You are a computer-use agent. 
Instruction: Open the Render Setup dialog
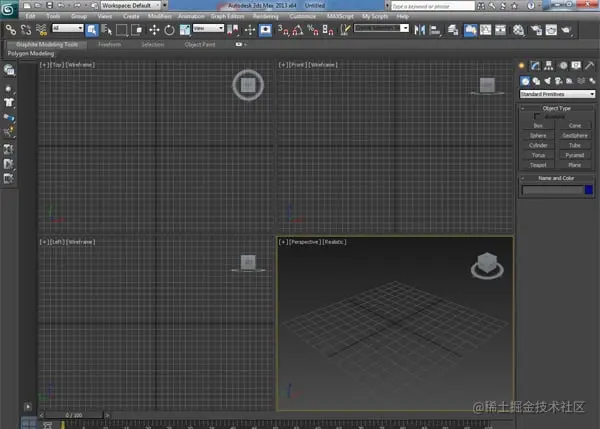536,30
